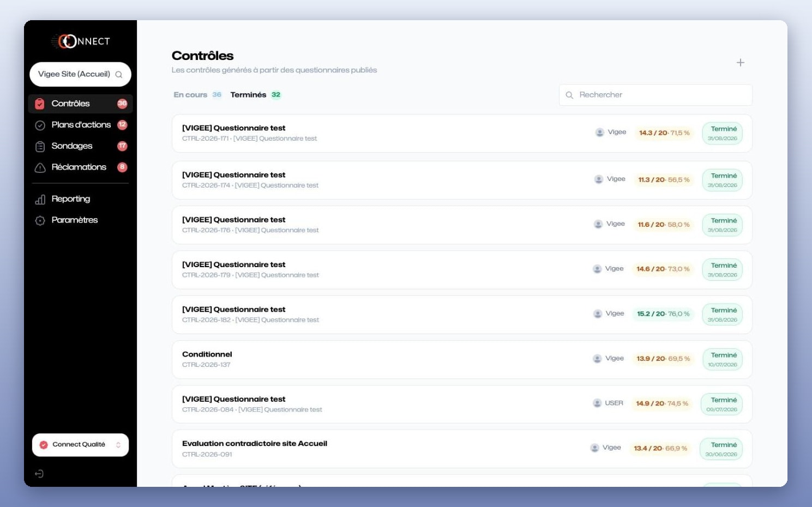Click the avatar on Evaluation contradictoire row
The width and height of the screenshot is (812, 507).
pyautogui.click(x=594, y=448)
